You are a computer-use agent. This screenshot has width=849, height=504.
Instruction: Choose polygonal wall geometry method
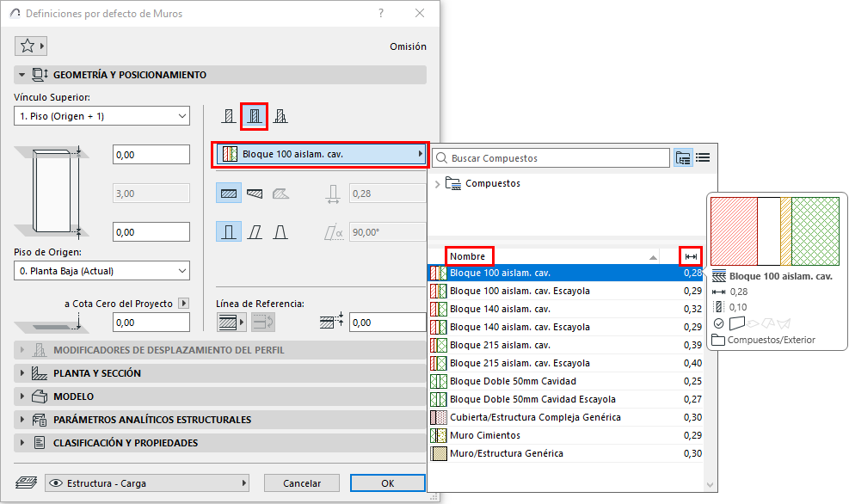pyautogui.click(x=280, y=194)
